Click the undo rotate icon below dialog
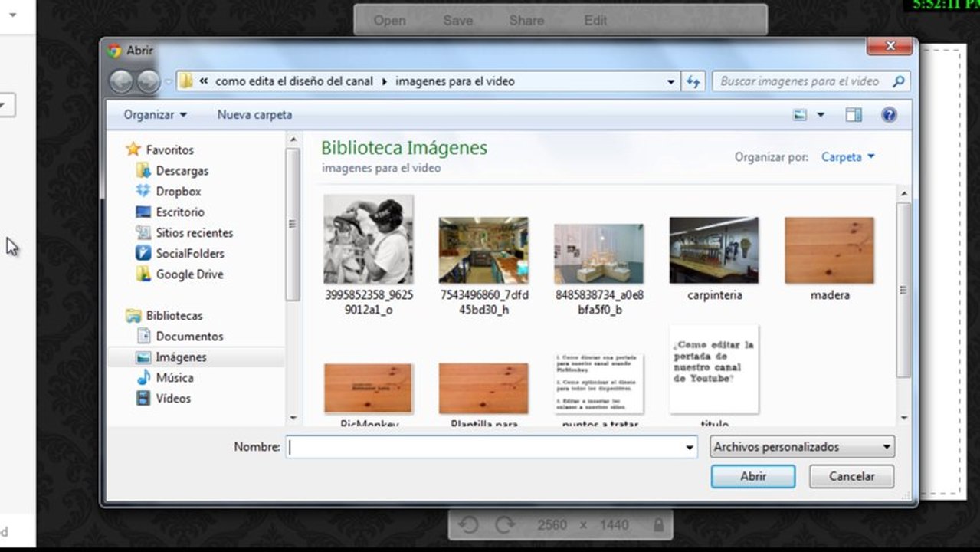This screenshot has width=980, height=552. point(468,524)
